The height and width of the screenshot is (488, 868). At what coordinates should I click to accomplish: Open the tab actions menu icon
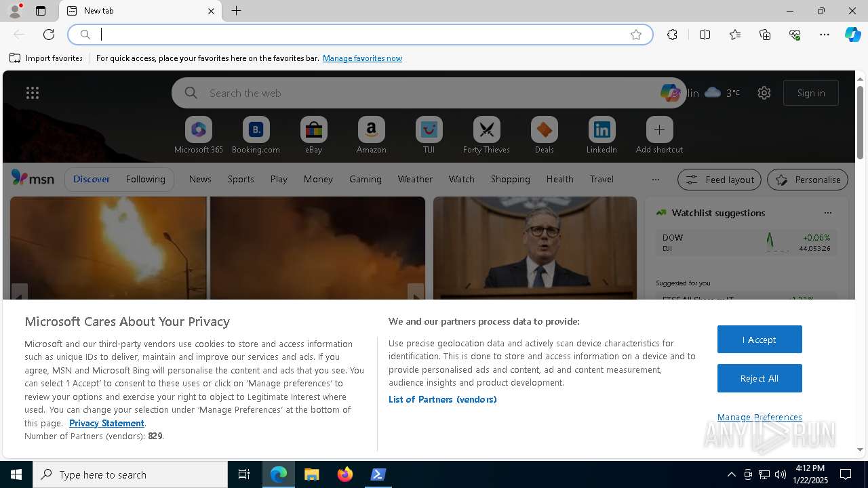point(41,11)
